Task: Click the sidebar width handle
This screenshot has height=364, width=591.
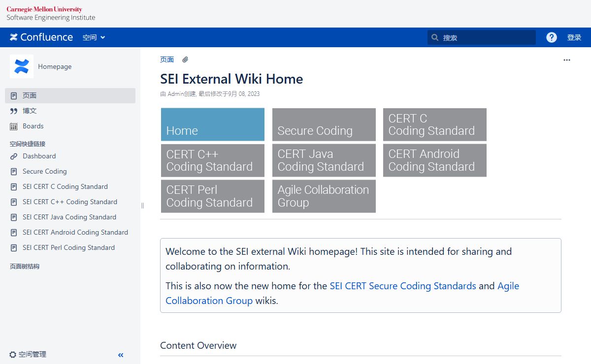Action: click(142, 206)
